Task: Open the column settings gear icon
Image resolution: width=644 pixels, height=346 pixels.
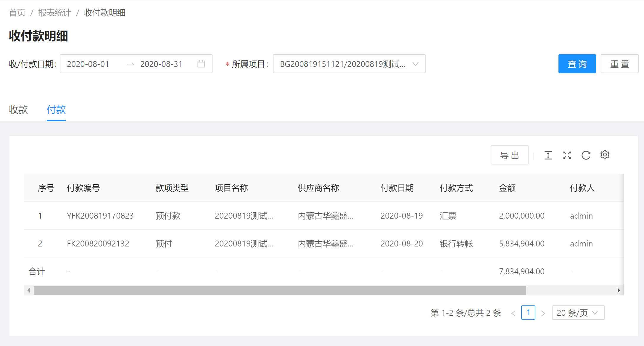Action: [x=605, y=155]
